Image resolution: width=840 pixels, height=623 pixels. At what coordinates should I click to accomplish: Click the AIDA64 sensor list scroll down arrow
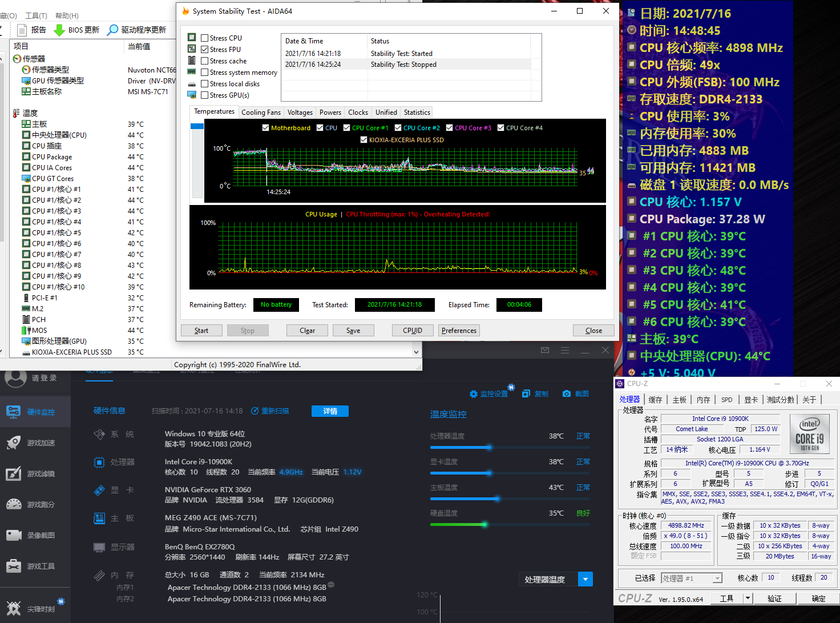417,352
